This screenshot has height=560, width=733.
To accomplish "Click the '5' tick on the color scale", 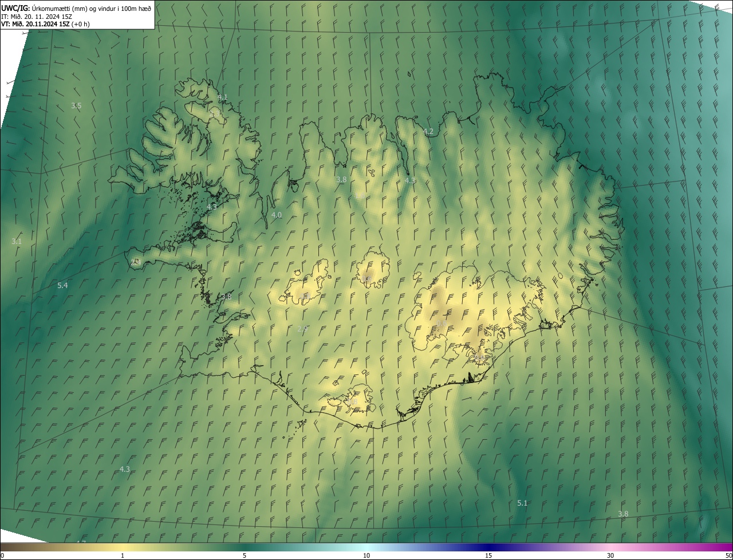I will (x=245, y=555).
